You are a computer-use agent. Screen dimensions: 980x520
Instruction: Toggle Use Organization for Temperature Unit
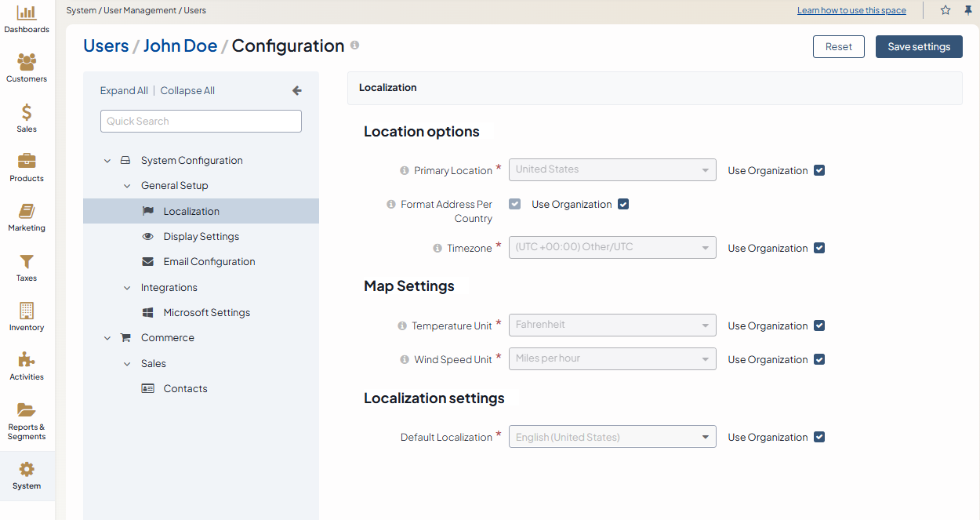click(x=819, y=325)
